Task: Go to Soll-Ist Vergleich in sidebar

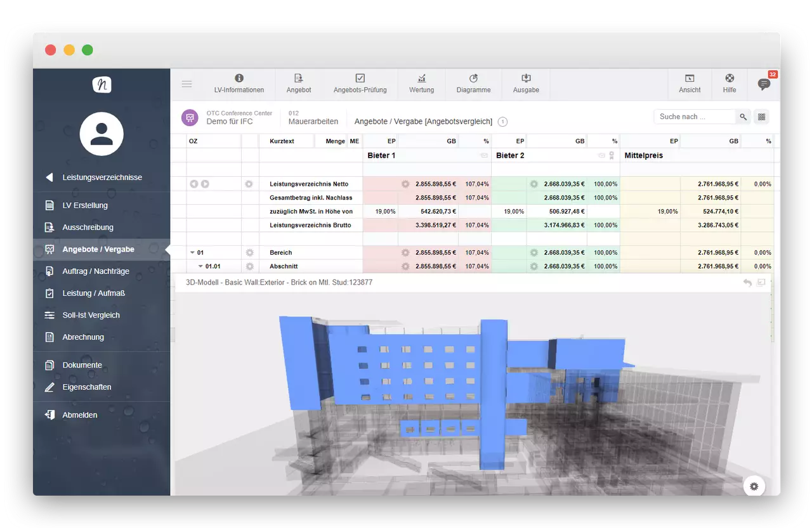Action: tap(91, 315)
